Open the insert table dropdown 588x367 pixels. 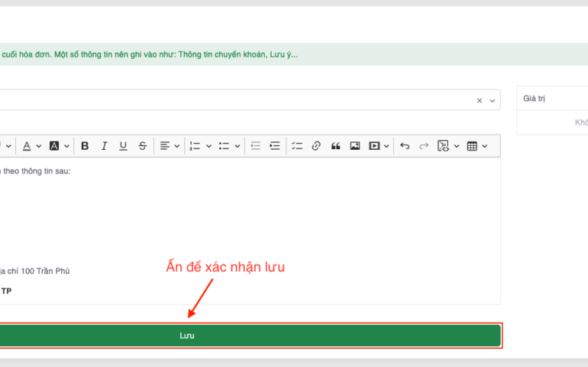click(477, 146)
